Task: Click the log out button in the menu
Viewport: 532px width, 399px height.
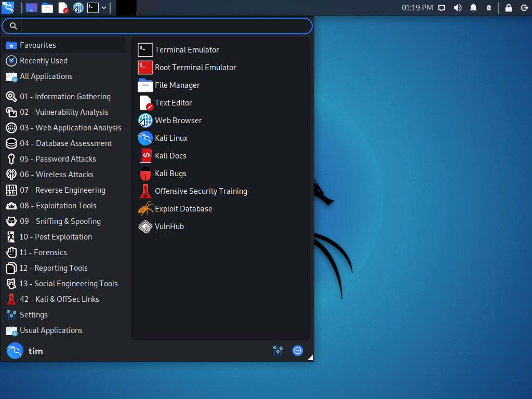Action: click(298, 351)
